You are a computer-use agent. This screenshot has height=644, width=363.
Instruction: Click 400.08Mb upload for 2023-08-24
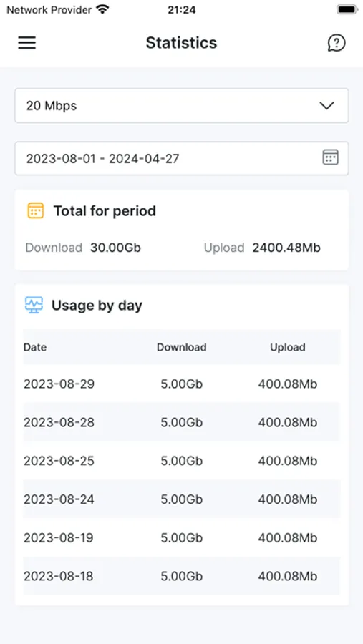[x=288, y=499]
